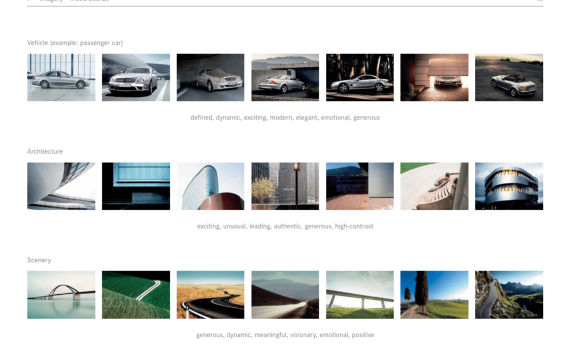This screenshot has height=360, width=570.
Task: Click the caption starting 'exciting, unusual, leading'
Action: [285, 226]
